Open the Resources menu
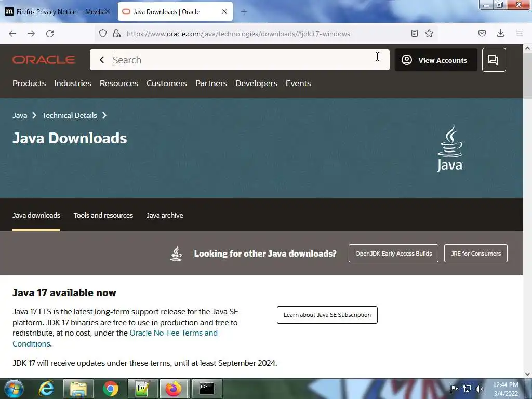Image resolution: width=532 pixels, height=399 pixels. 119,83
